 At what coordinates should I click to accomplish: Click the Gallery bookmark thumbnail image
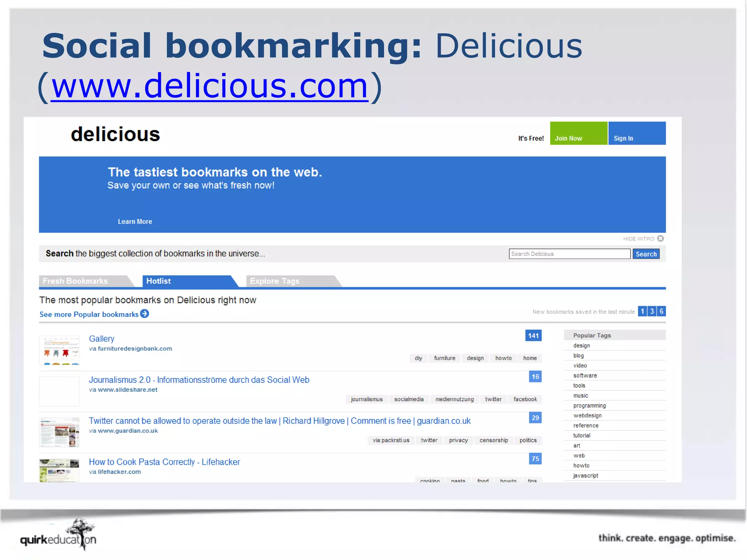pyautogui.click(x=59, y=350)
